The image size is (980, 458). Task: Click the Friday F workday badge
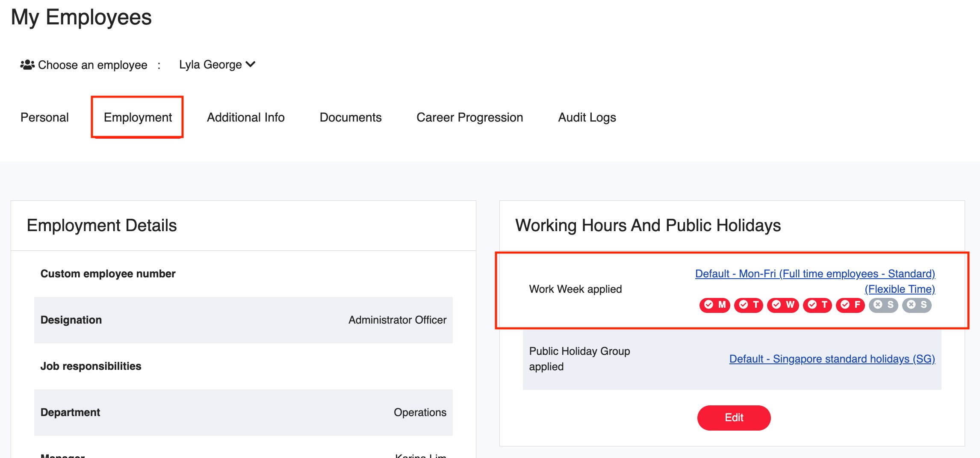pos(850,305)
